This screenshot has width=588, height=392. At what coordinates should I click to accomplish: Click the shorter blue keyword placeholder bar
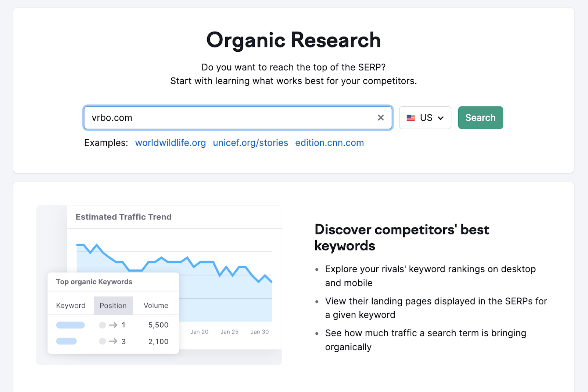point(66,341)
